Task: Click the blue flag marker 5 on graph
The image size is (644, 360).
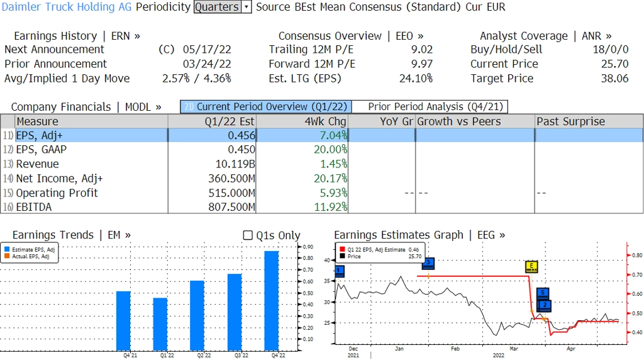Action: point(543,293)
